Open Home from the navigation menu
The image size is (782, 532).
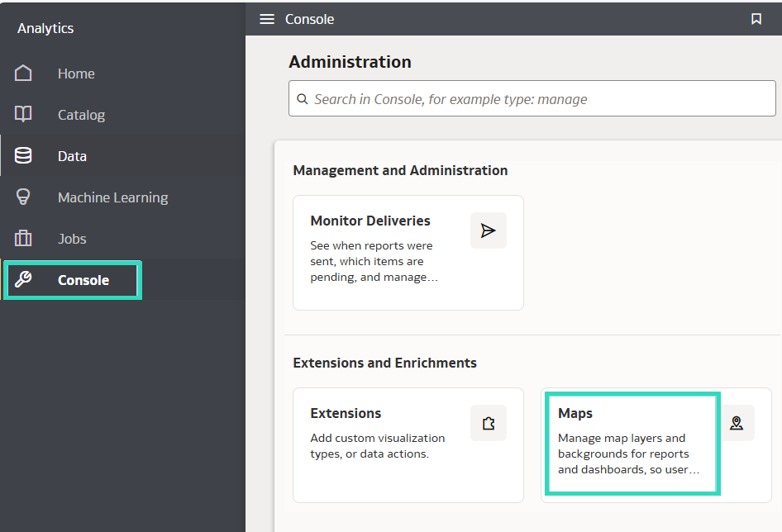76,74
